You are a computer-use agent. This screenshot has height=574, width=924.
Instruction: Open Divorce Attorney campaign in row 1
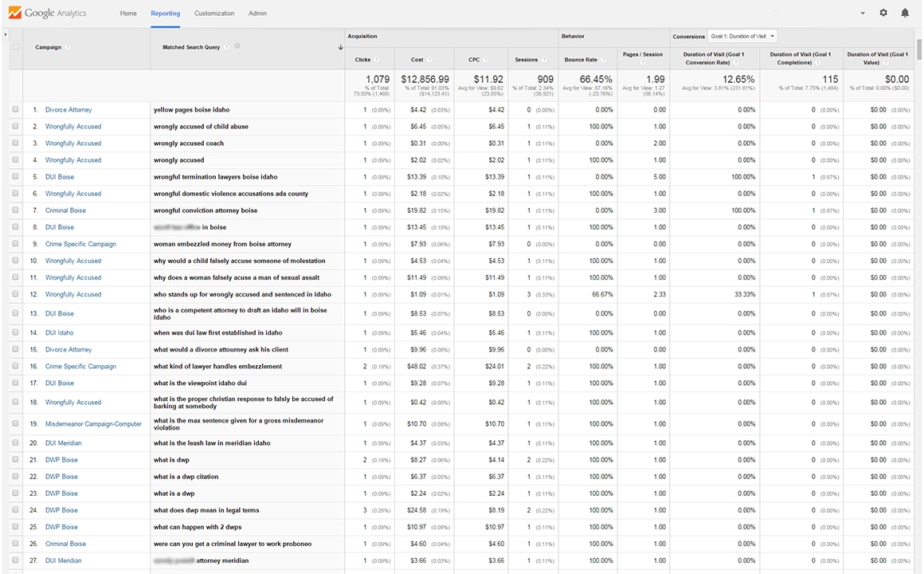[x=69, y=110]
